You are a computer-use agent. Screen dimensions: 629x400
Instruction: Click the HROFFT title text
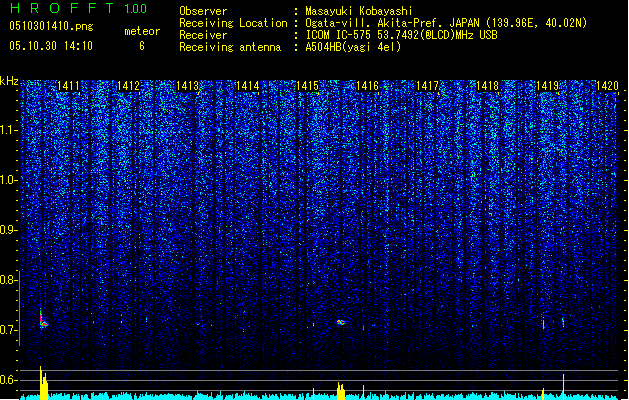62,8
